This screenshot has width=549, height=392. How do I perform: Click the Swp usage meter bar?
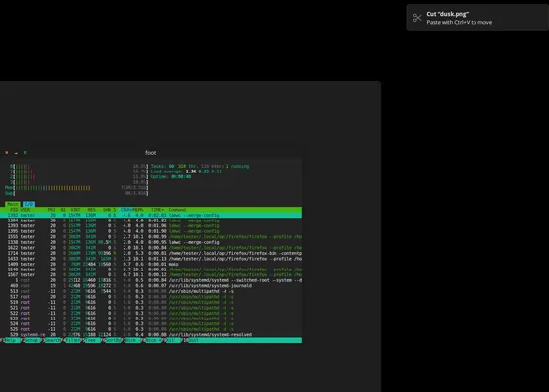pos(76,193)
